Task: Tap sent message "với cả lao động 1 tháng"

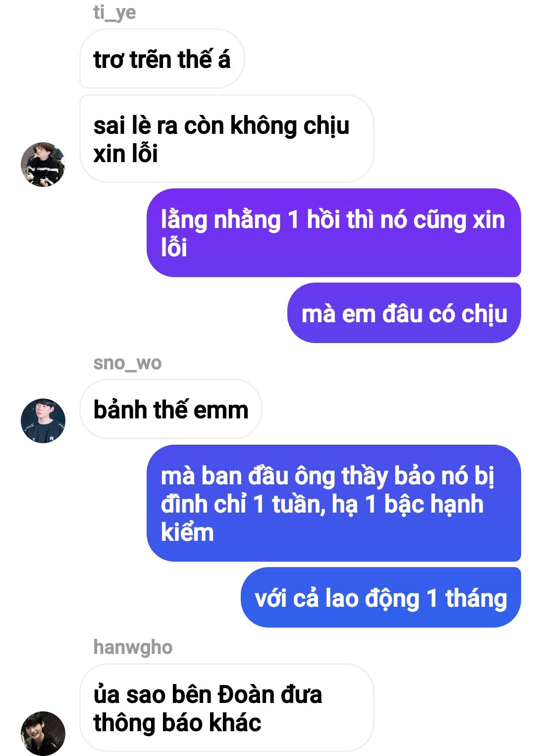Action: point(381,598)
